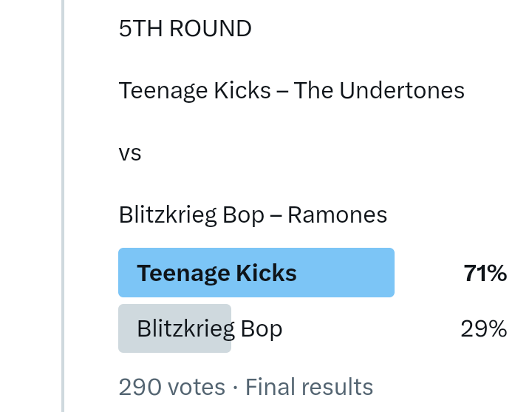
Task: Open the "290 votes" count
Action: pyautogui.click(x=171, y=387)
